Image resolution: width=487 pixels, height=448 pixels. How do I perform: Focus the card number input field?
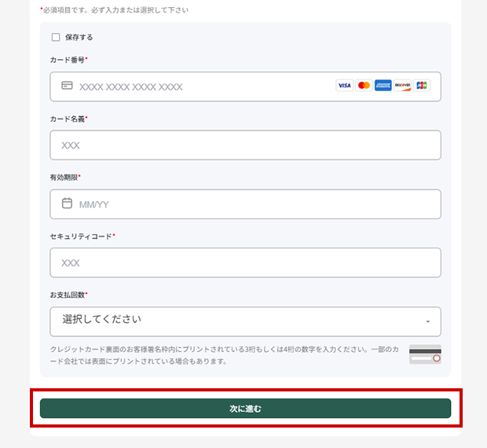[x=196, y=86]
